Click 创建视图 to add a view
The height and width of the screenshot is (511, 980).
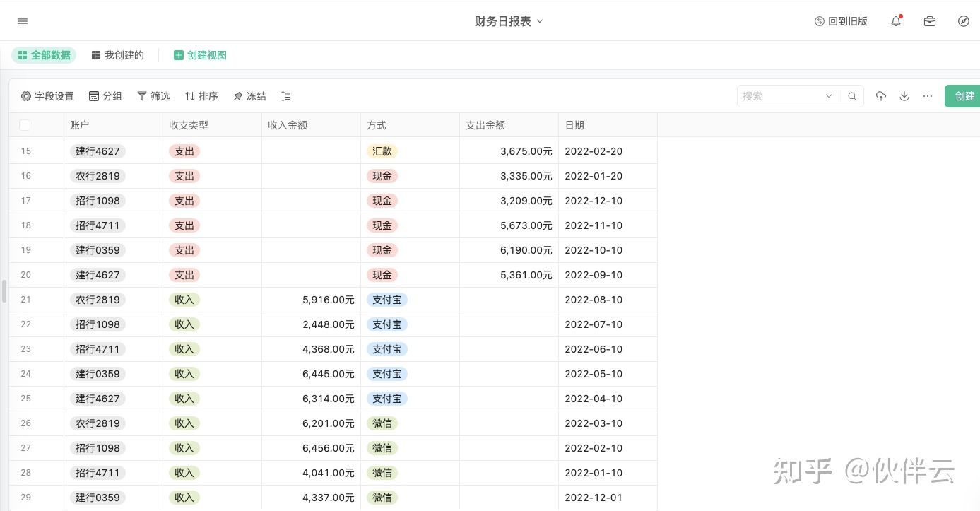tap(200, 55)
